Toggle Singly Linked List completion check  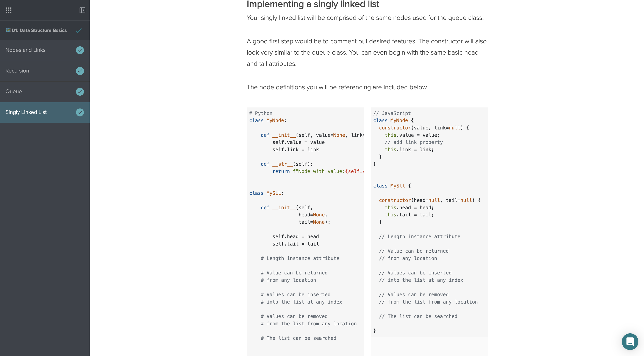pyautogui.click(x=80, y=112)
